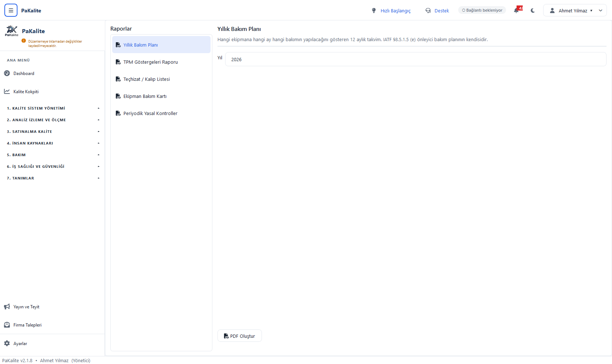Click PDF icon of TPM Göstergeleri Raporu
This screenshot has width=612, height=364.
(x=118, y=62)
